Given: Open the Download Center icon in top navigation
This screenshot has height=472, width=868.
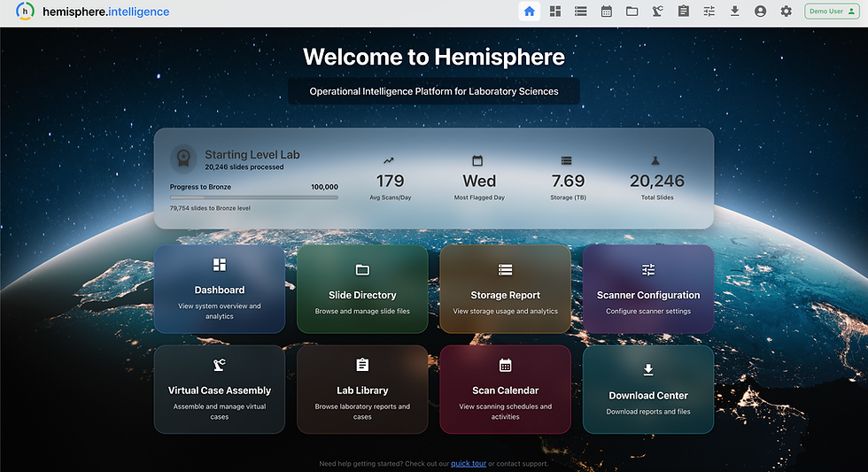Looking at the screenshot, I should click(x=734, y=11).
